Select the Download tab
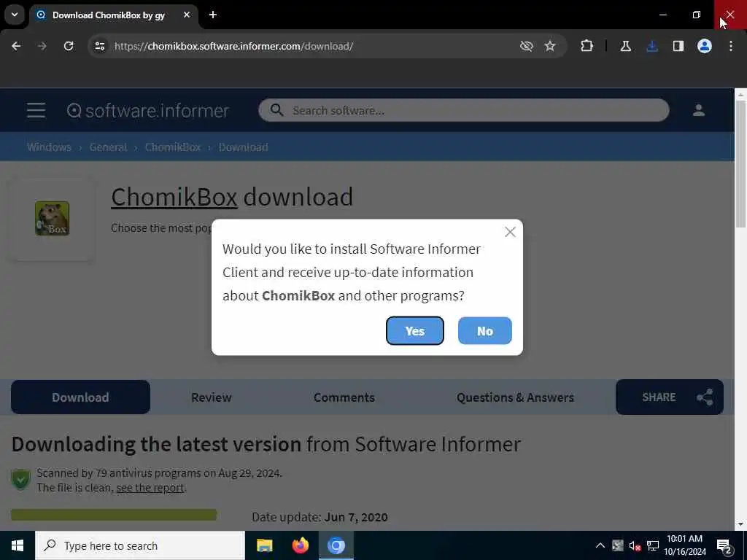The image size is (747, 560). point(80,397)
